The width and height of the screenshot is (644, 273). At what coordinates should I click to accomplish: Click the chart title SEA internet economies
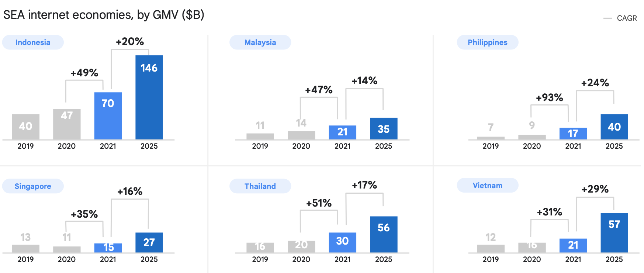point(104,15)
